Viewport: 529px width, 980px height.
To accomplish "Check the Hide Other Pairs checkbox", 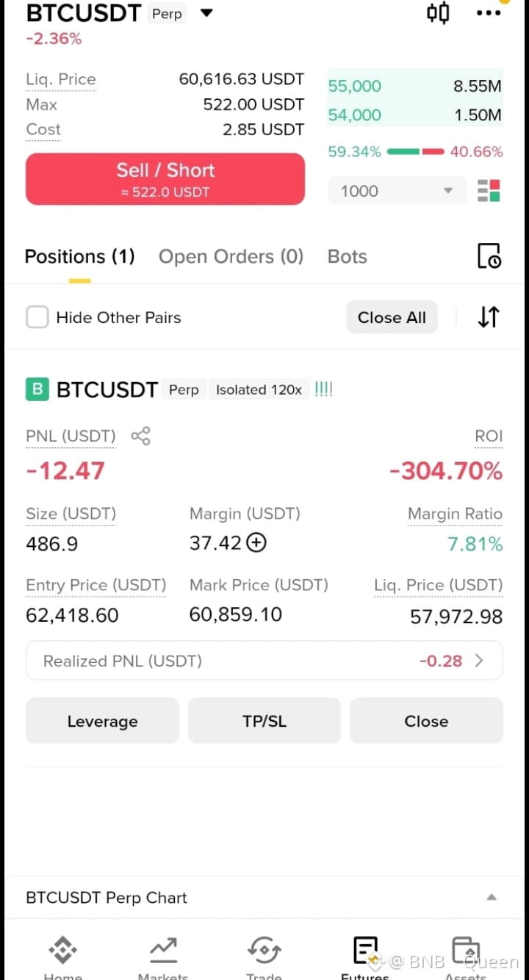I will (37, 317).
